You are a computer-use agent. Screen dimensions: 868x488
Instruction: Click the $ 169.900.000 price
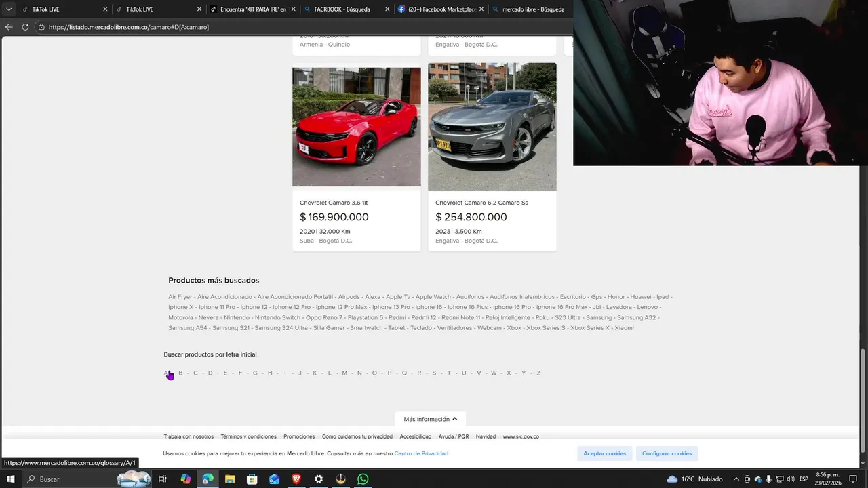[x=334, y=217]
